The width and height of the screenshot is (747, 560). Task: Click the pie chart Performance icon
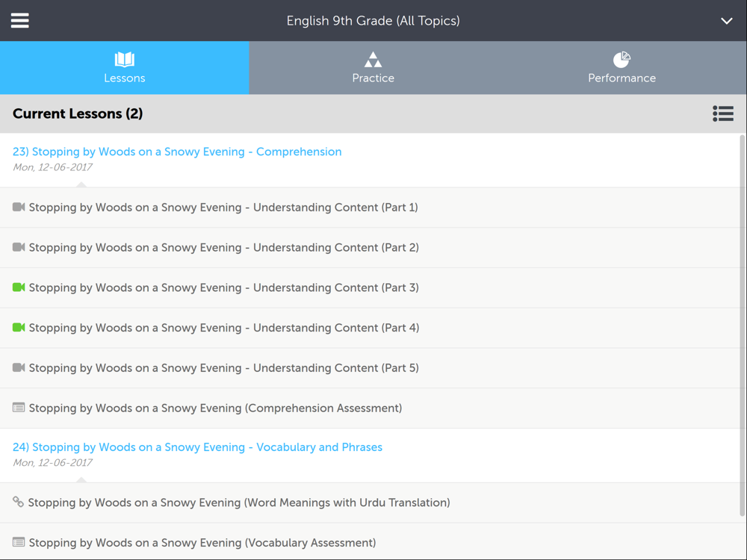pos(622,60)
